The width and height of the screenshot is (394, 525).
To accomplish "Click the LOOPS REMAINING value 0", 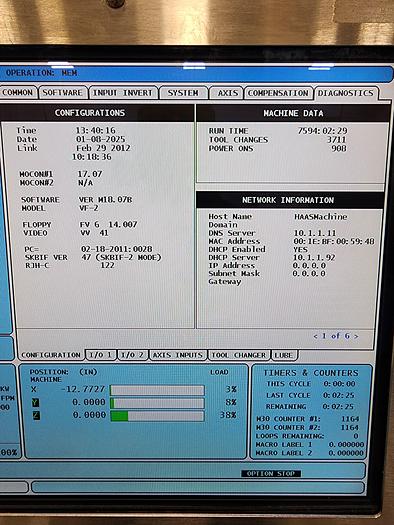I will pos(356,436).
